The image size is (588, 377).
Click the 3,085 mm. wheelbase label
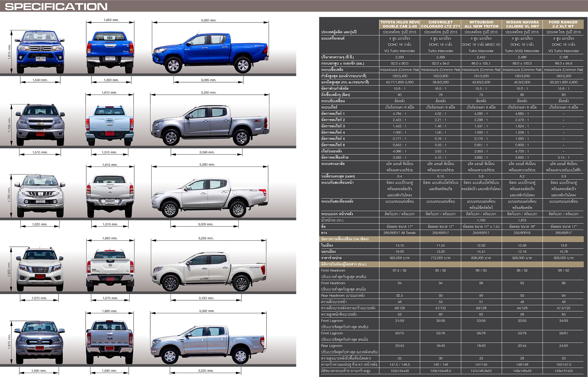208,80
